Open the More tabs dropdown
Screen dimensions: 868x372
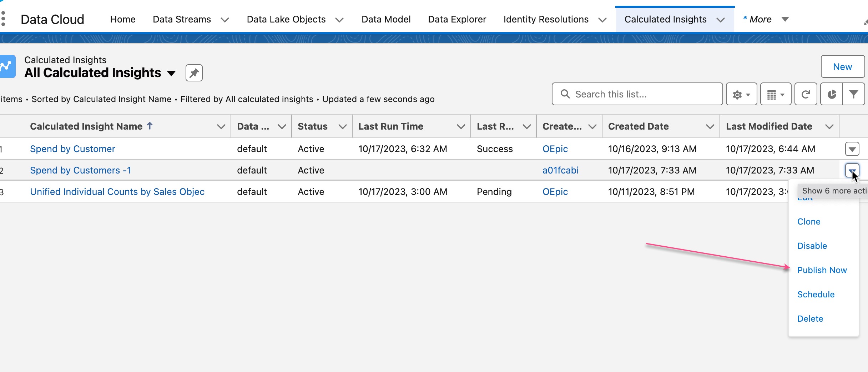click(x=766, y=19)
